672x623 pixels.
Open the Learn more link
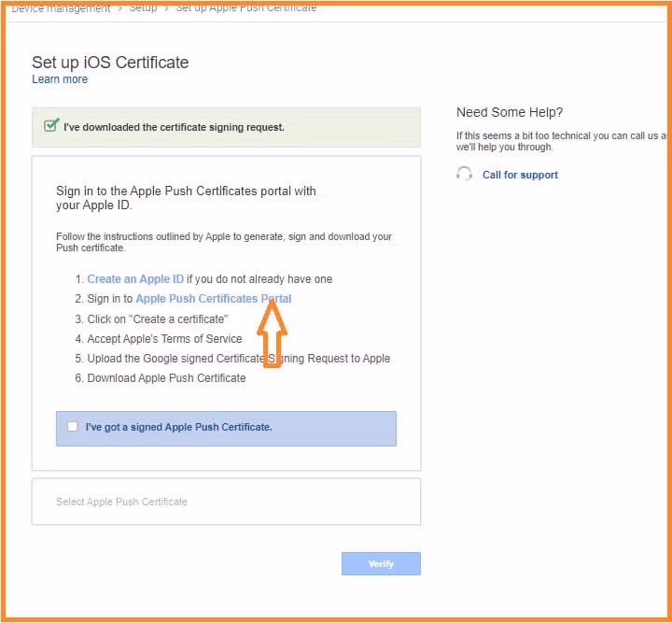tap(60, 79)
